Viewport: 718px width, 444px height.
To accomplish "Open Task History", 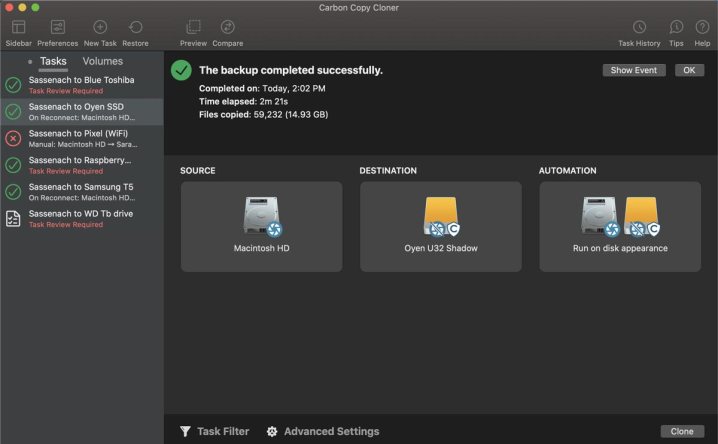I will [x=639, y=28].
